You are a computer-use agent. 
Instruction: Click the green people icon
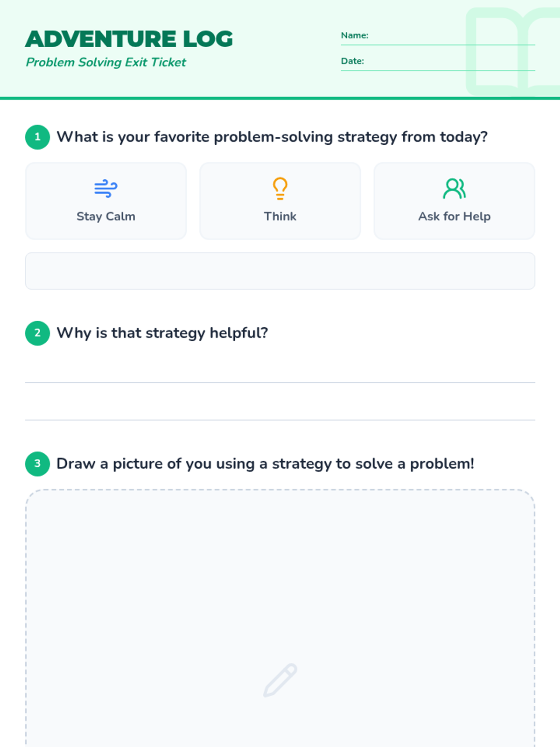click(x=454, y=189)
